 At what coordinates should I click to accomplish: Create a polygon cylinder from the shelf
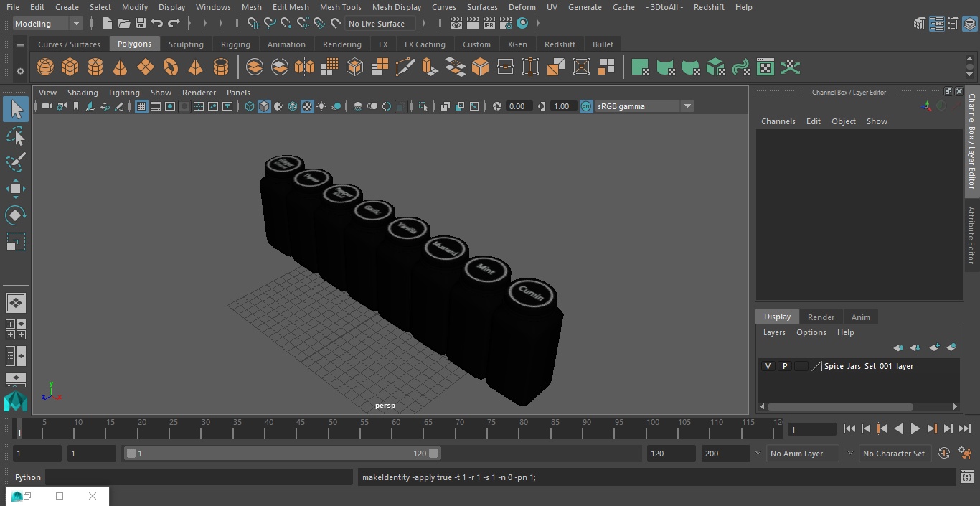click(x=95, y=67)
